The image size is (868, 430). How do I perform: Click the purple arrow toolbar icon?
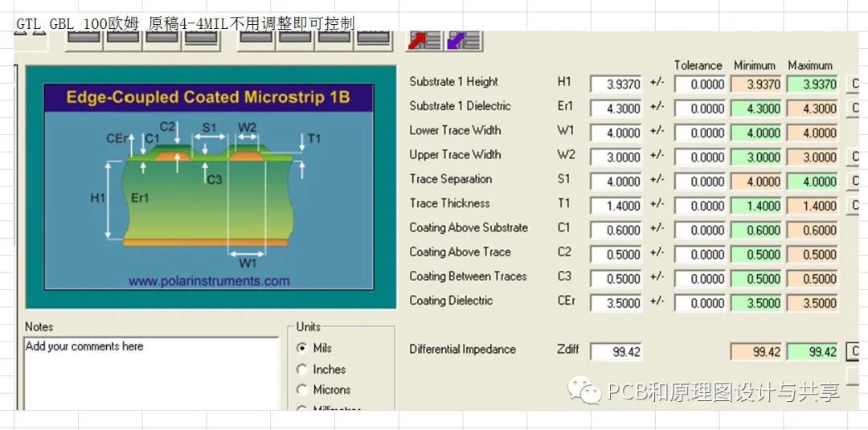click(464, 39)
